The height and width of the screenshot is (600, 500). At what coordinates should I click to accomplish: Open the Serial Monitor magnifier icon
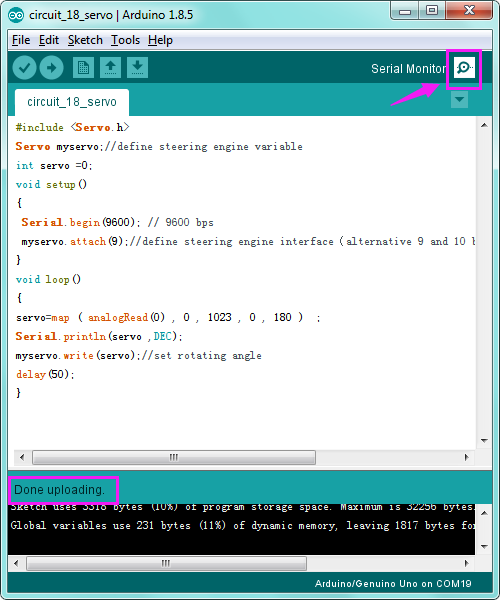[464, 68]
